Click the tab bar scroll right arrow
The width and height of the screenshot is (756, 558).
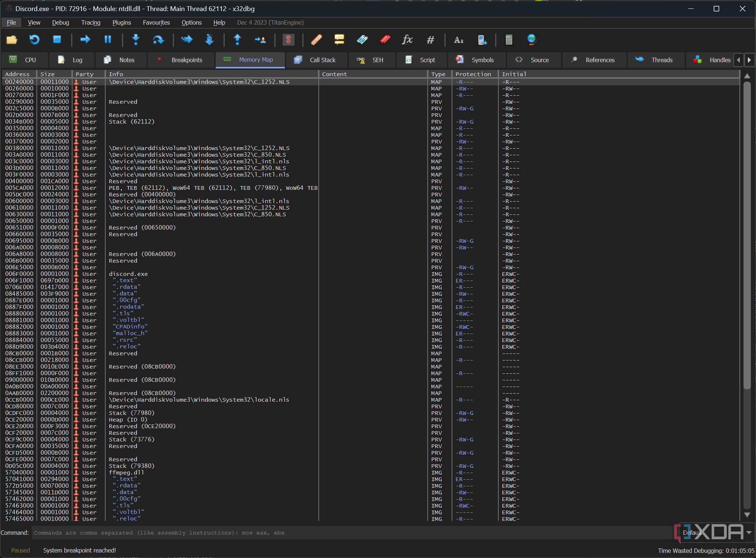(x=749, y=60)
